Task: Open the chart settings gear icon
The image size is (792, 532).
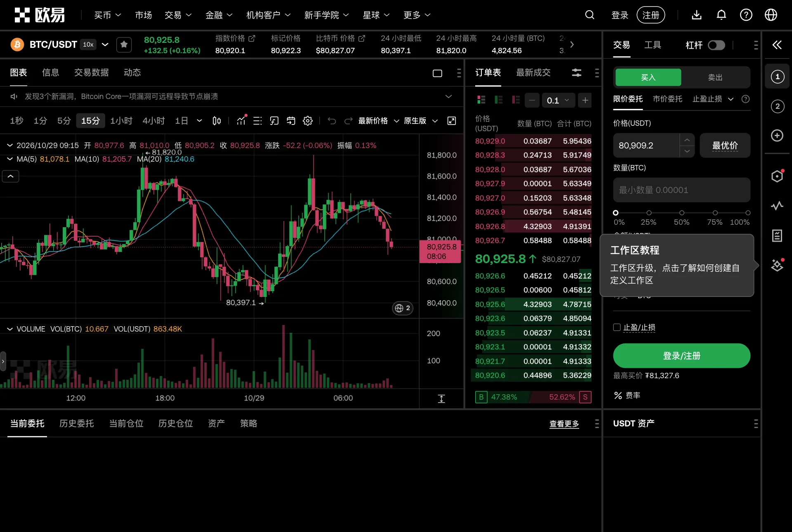Action: [308, 121]
